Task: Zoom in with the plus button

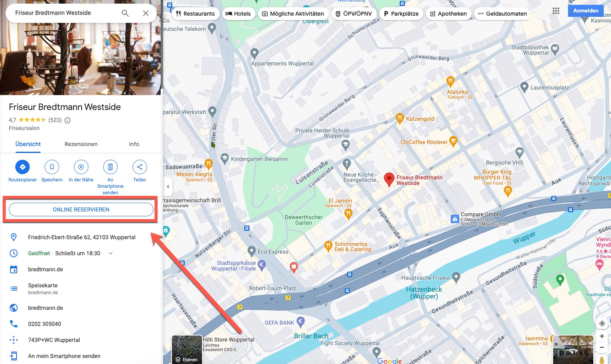Action: pyautogui.click(x=602, y=336)
